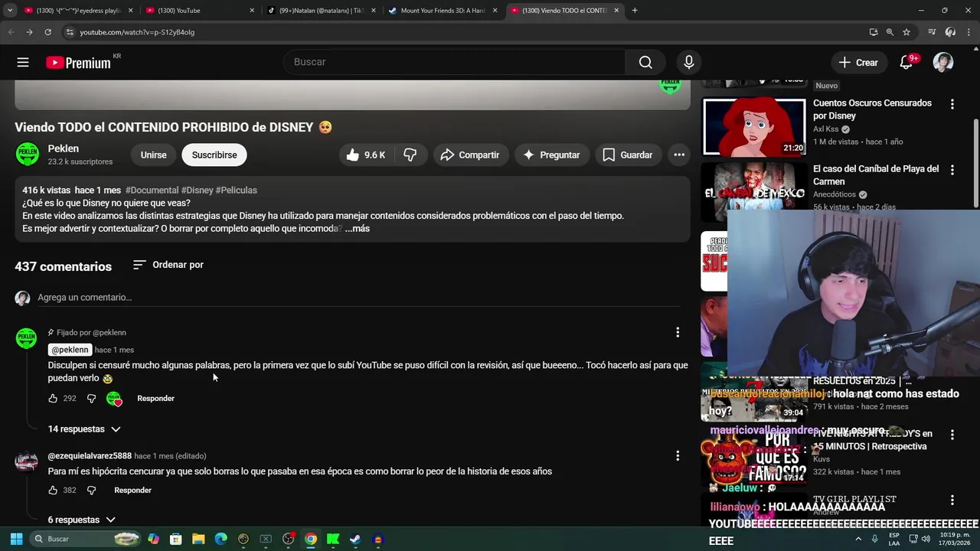Dislike the pinned @peklenn comment
Screen dimensions: 980x551
click(x=91, y=398)
